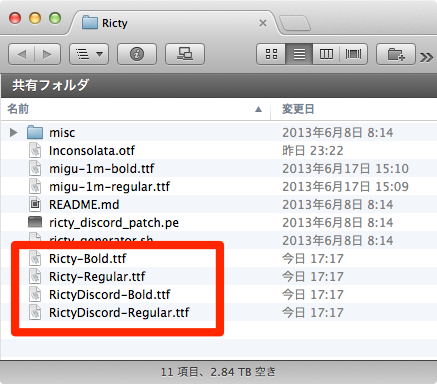Click the Ricty-Regular.ttf file icon
437x384 pixels.
click(x=35, y=276)
